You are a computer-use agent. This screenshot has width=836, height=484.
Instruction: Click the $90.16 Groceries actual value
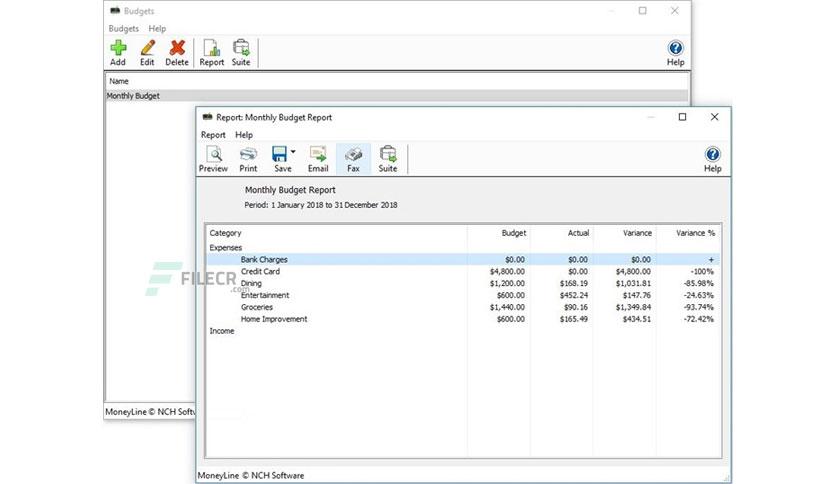[576, 307]
